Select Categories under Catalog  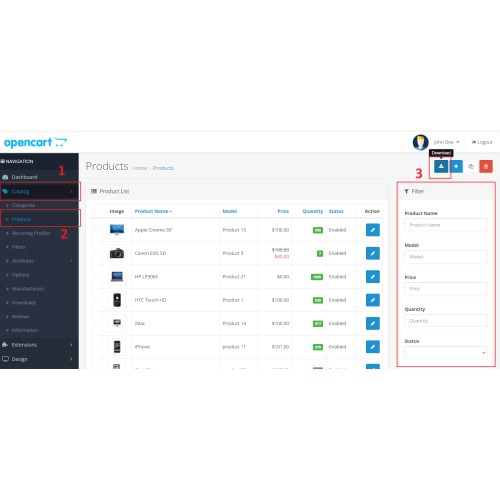click(x=23, y=205)
